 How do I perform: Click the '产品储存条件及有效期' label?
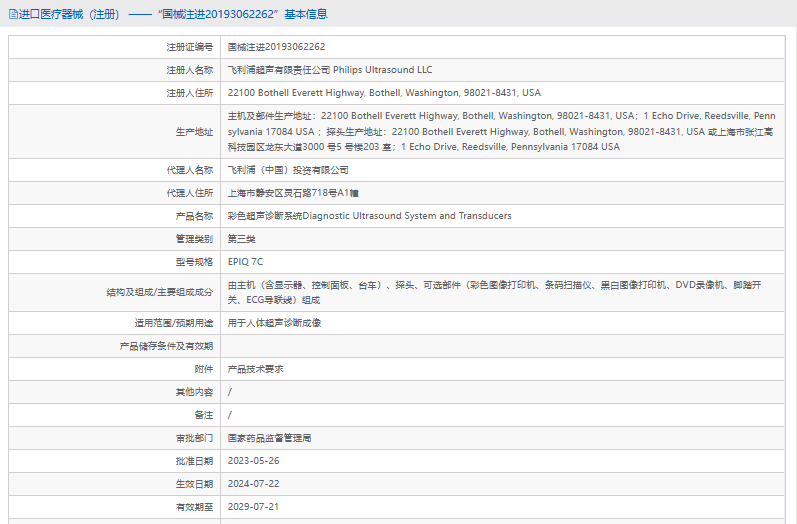pyautogui.click(x=166, y=346)
